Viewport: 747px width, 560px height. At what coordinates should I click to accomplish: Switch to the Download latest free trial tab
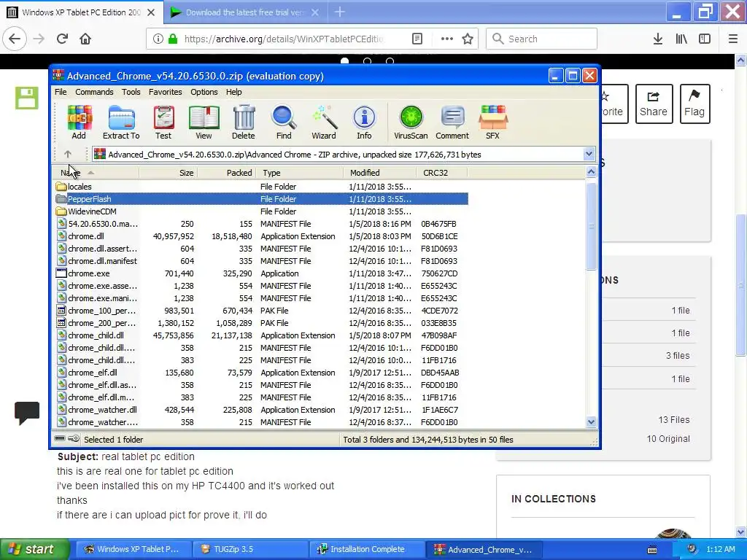point(244,12)
